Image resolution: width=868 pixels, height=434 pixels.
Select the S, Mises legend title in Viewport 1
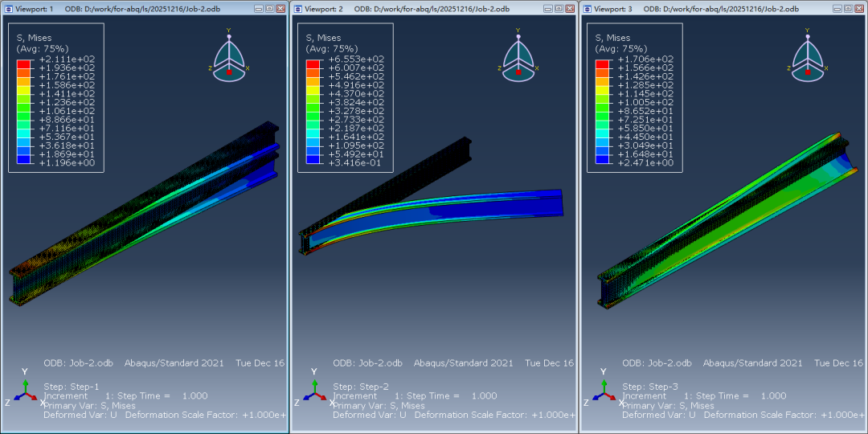(x=35, y=38)
